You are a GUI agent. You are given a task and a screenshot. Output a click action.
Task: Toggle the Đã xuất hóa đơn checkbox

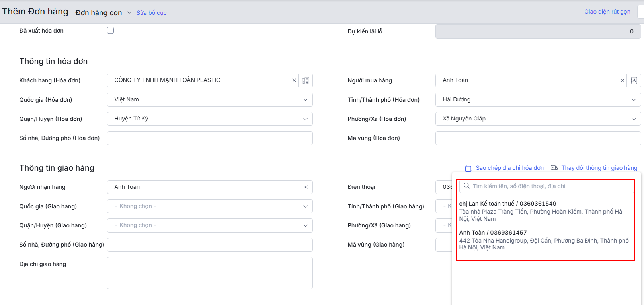(111, 31)
